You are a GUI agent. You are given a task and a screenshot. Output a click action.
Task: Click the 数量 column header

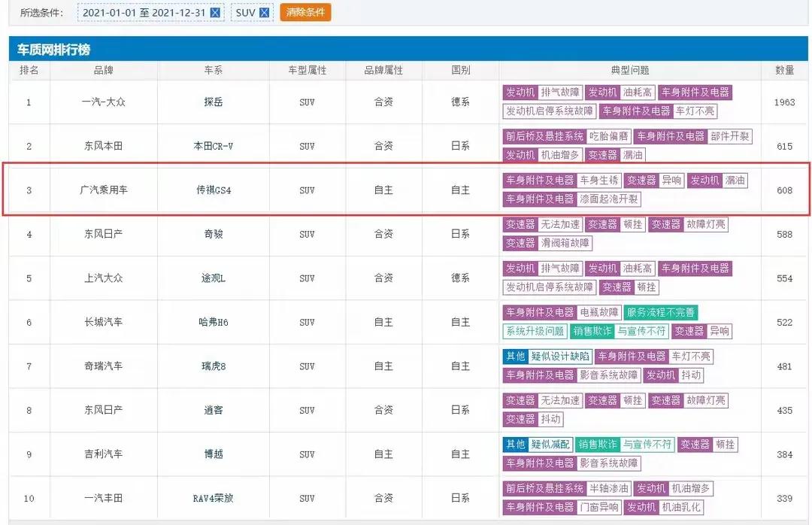click(x=784, y=70)
